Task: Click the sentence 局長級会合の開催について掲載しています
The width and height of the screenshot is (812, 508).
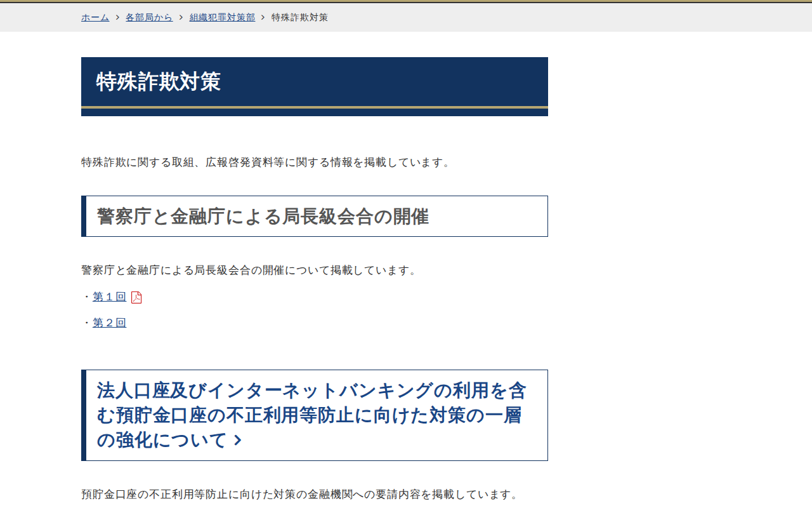Action: coord(250,270)
